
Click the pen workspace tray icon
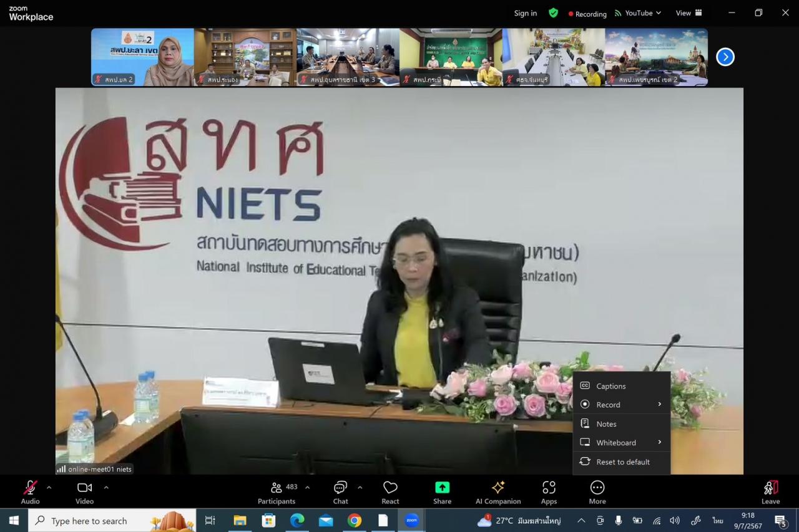(x=696, y=520)
